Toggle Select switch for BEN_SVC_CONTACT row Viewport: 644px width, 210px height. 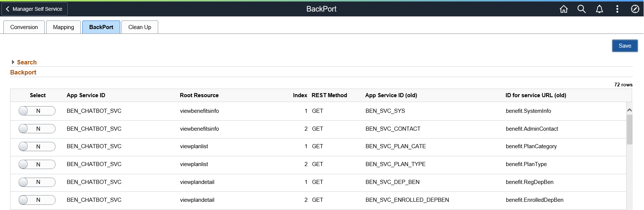[x=37, y=129]
